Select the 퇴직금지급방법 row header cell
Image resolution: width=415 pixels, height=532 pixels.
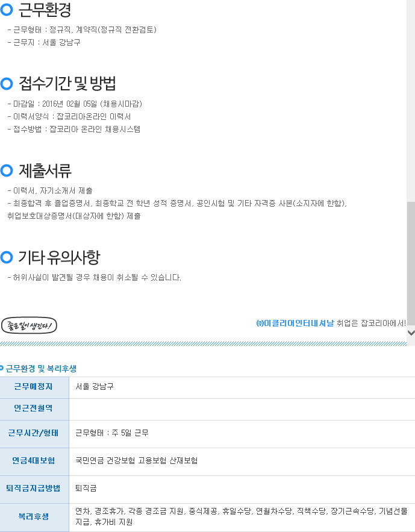click(34, 489)
